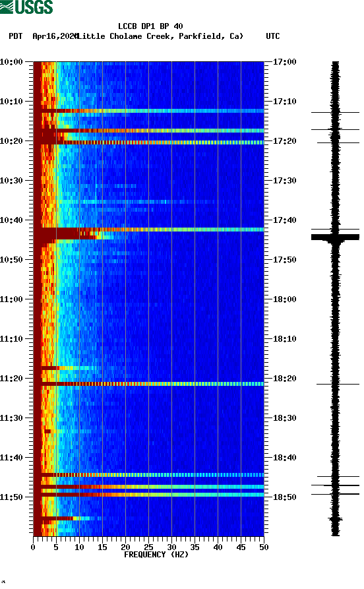
Task: Click the 'PDT' timezone label
Action: pyautogui.click(x=15, y=36)
